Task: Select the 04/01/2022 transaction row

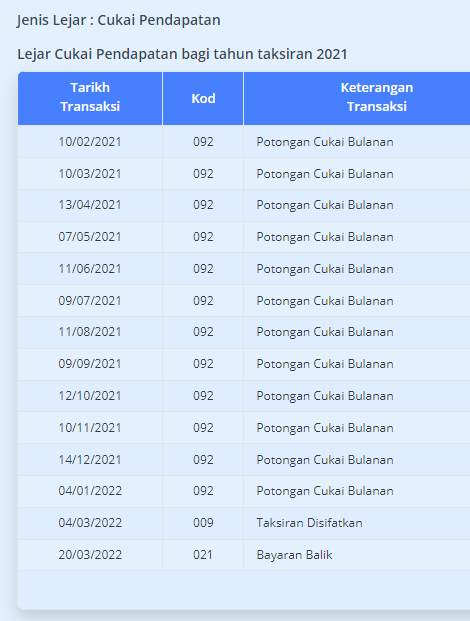Action: pos(244,491)
